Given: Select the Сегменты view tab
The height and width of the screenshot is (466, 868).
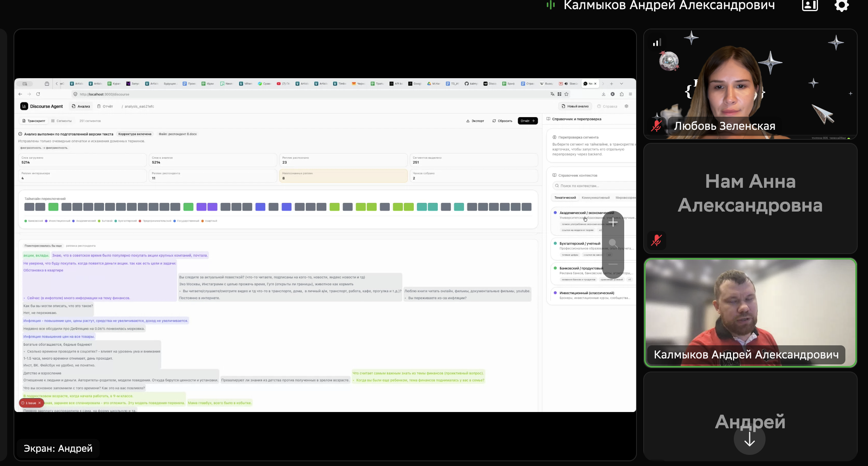Looking at the screenshot, I should (62, 121).
